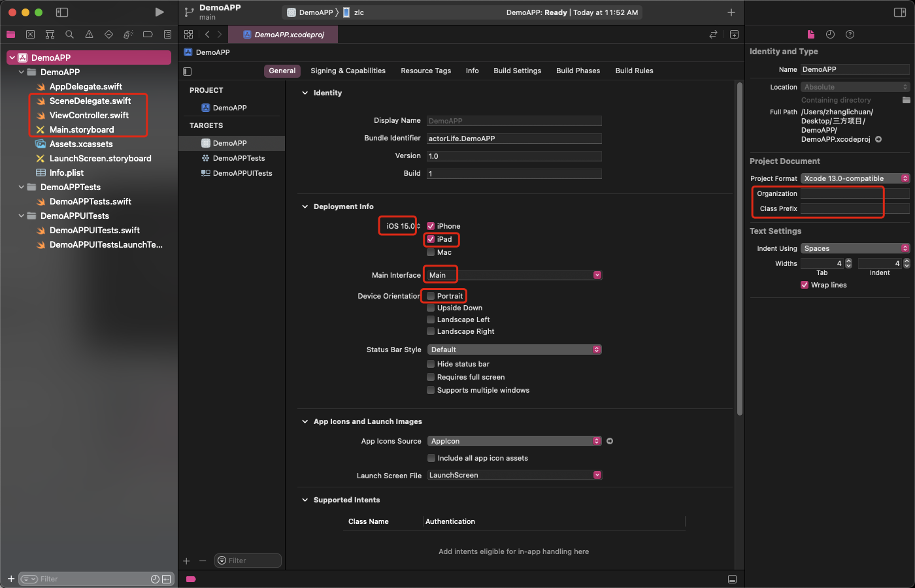
Task: Collapse the DemoAPPUITests group
Action: [x=22, y=216]
